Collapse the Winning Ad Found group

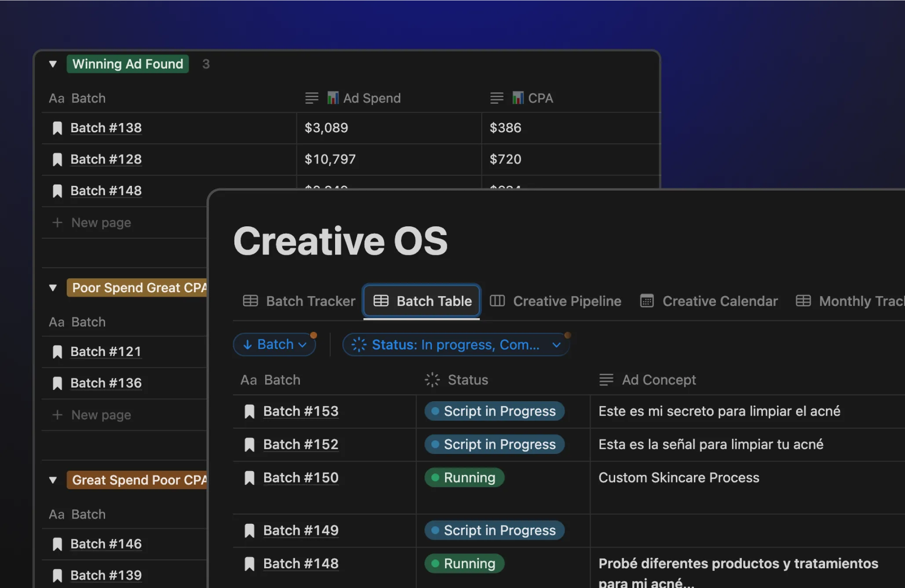53,64
